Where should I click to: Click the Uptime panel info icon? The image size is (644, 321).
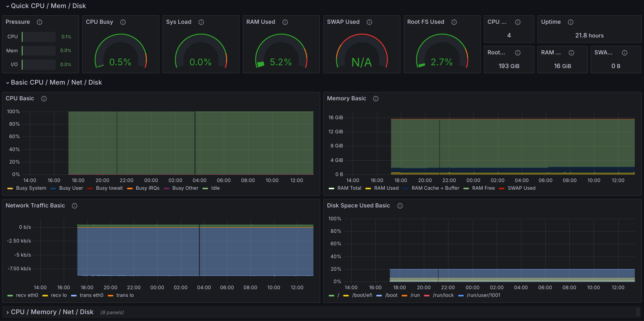click(571, 22)
